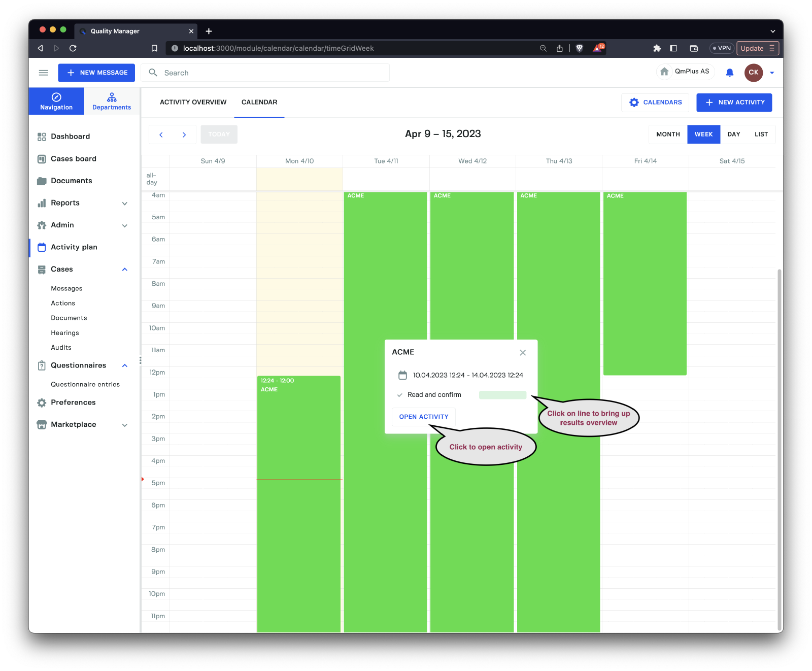The image size is (812, 671).
Task: Go to previous week arrow
Action: [x=161, y=135]
